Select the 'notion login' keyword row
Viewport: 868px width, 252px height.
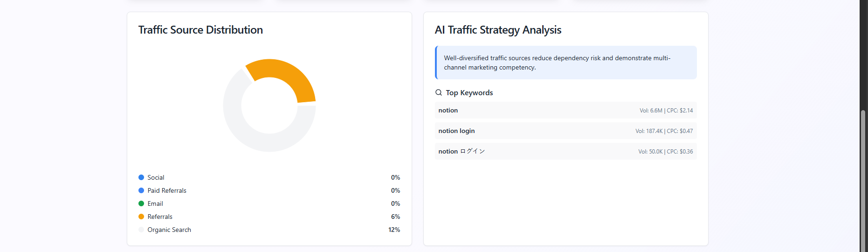click(x=566, y=131)
